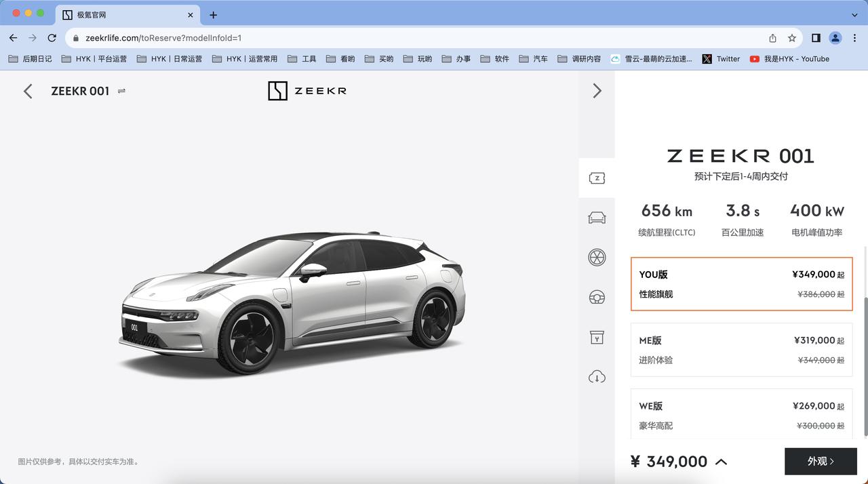Screen dimensions: 868x484
Task: Open 玩哟 bookmark folder
Action: pos(418,59)
